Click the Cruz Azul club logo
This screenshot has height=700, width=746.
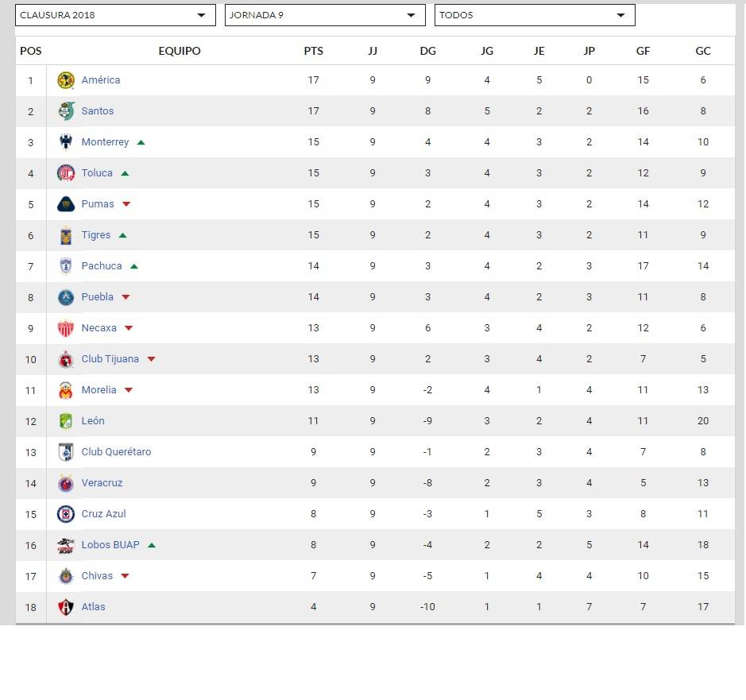pyautogui.click(x=66, y=514)
